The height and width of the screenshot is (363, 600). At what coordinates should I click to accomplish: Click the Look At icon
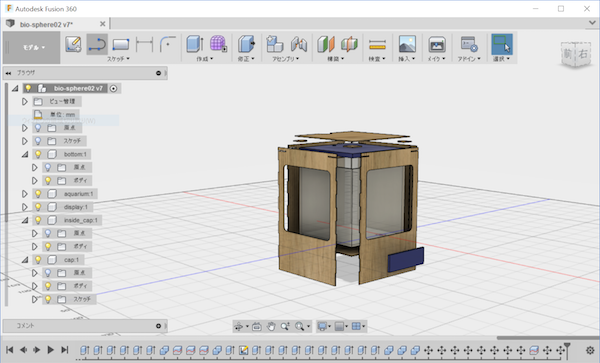257,326
